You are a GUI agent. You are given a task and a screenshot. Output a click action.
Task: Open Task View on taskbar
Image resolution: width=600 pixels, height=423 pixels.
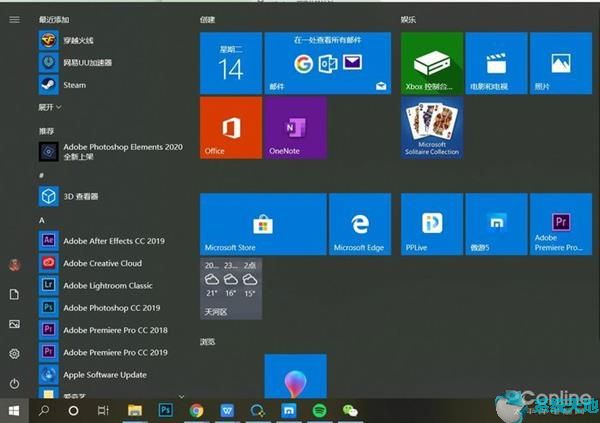click(x=103, y=411)
